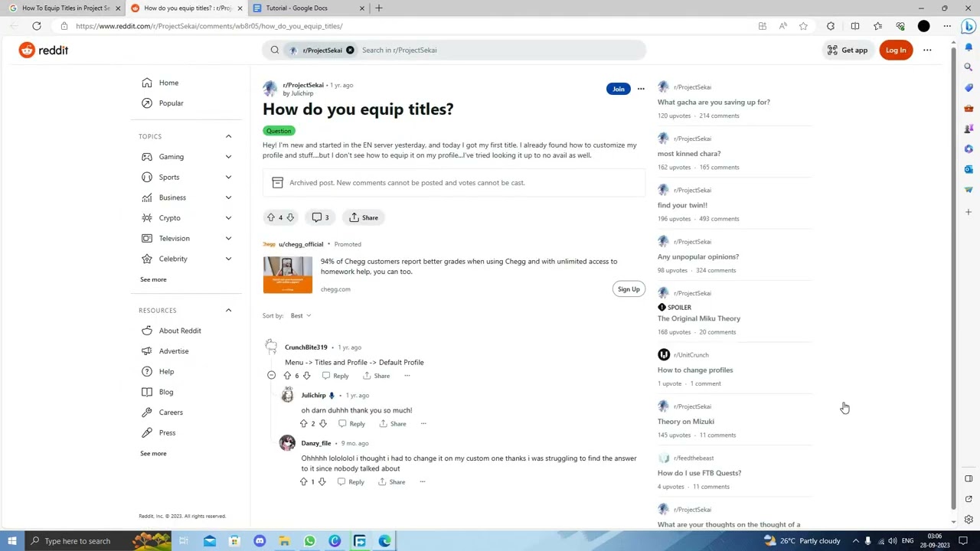Click the post's 3 comments button

point(321,217)
